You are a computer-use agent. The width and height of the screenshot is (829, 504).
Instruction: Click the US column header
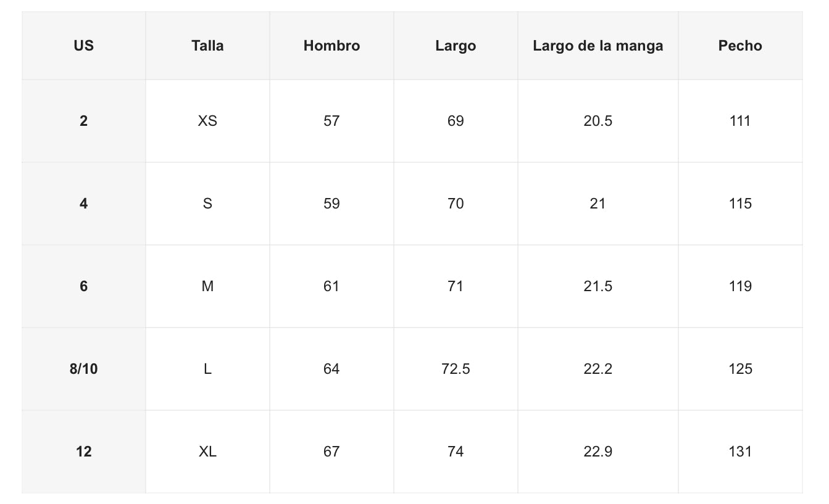click(x=83, y=46)
